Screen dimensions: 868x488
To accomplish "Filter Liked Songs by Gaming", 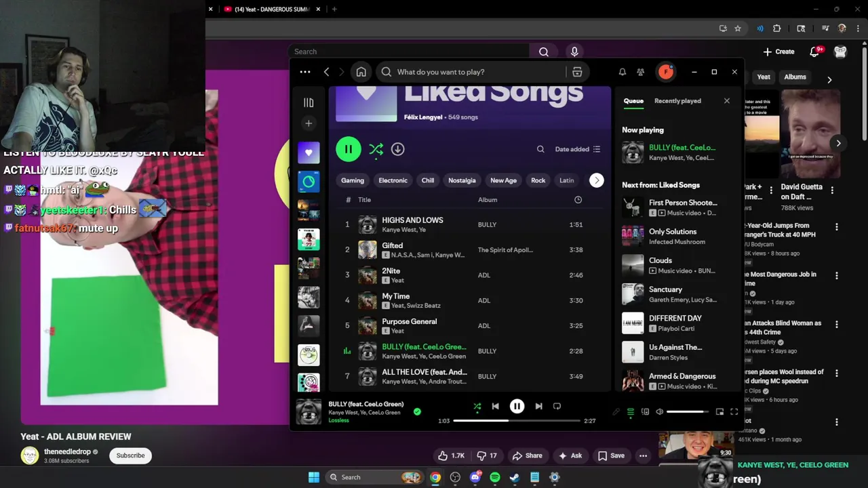I will pyautogui.click(x=353, y=180).
